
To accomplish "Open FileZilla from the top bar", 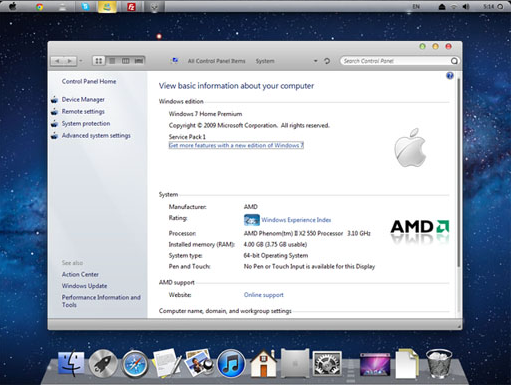I will click(x=131, y=7).
